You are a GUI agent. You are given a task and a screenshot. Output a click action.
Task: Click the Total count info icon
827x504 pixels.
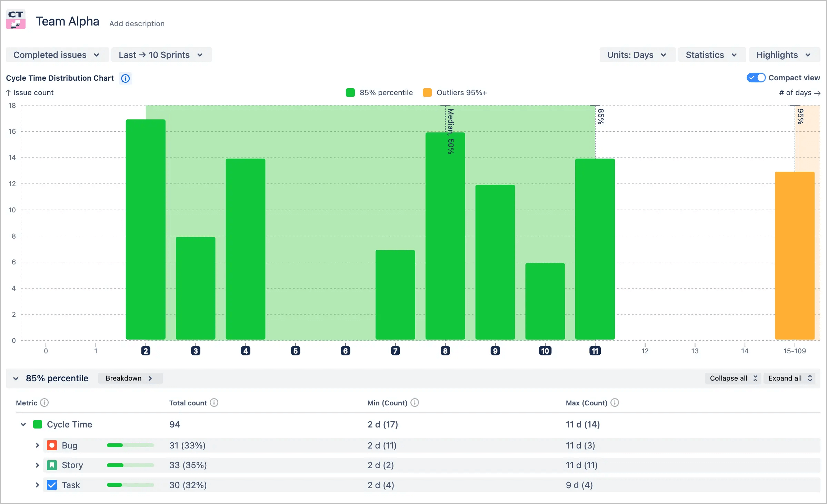(x=215, y=402)
